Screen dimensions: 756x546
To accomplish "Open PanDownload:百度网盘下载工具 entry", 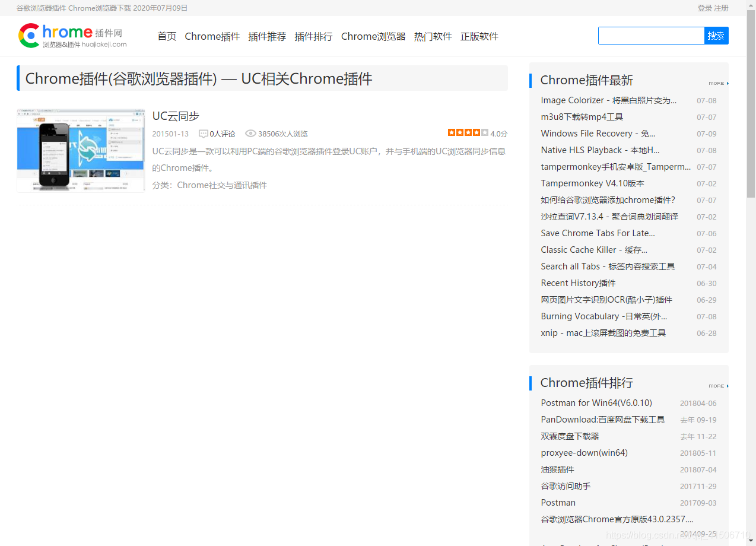I will [603, 420].
